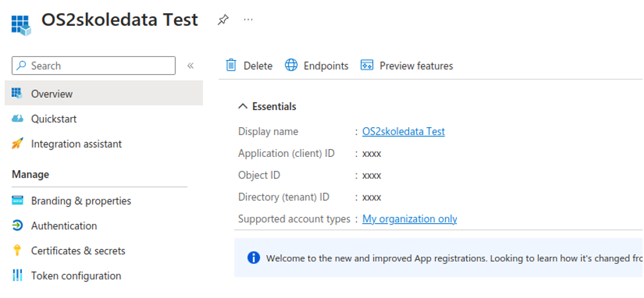Click the Application (client) ID label
The width and height of the screenshot is (644, 298).
[287, 154]
